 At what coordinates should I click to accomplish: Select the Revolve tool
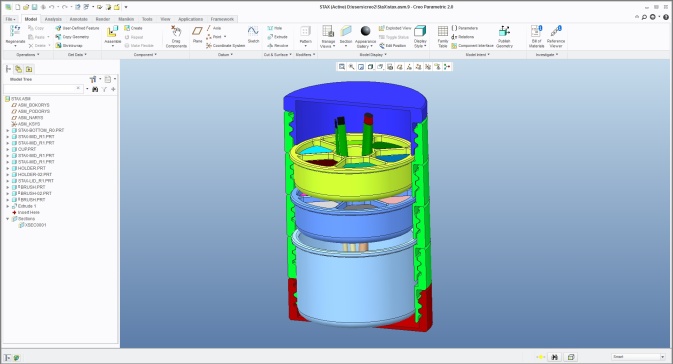[x=278, y=46]
